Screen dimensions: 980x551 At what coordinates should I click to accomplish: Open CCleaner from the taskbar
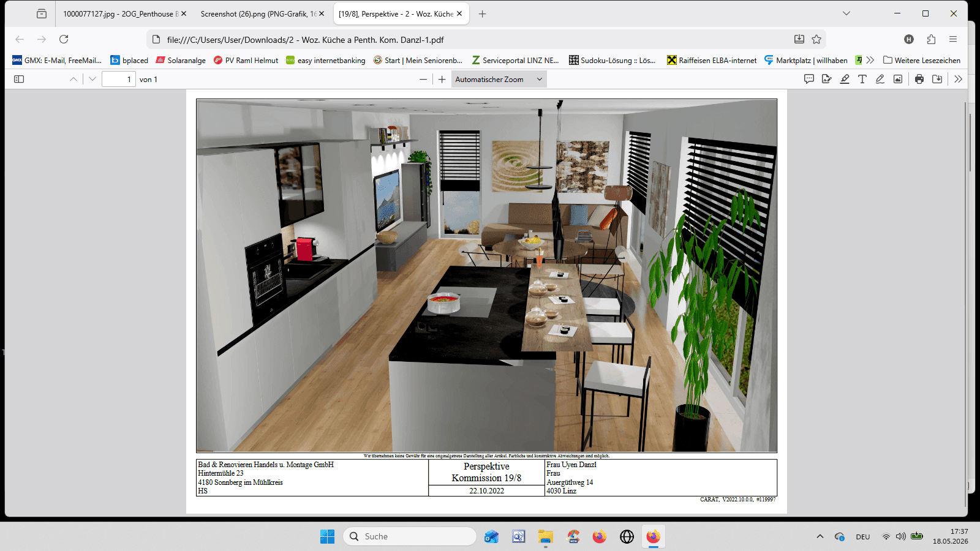[x=573, y=536]
